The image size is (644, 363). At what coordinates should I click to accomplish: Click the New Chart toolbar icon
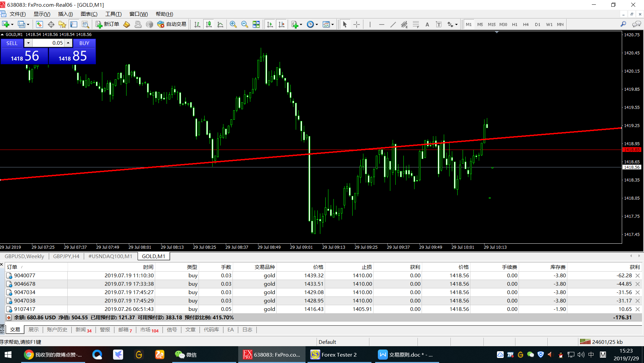click(x=5, y=24)
